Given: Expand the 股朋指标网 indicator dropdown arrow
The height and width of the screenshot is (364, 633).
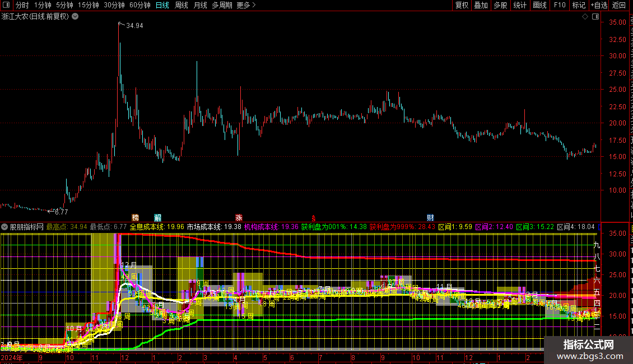Looking at the screenshot, I should (5, 227).
